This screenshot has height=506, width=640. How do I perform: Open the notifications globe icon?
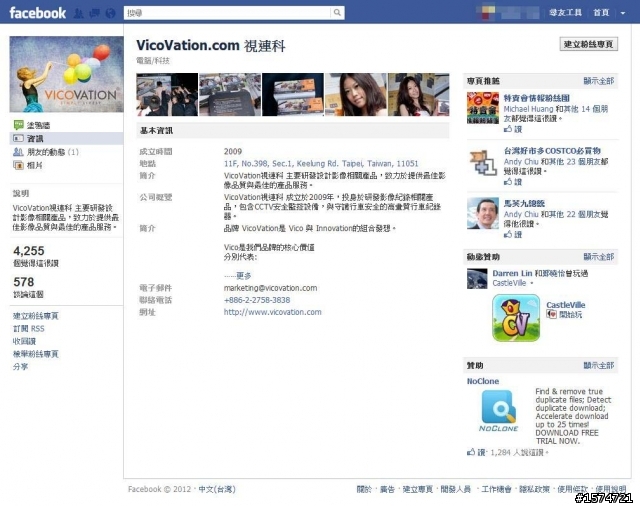point(110,13)
